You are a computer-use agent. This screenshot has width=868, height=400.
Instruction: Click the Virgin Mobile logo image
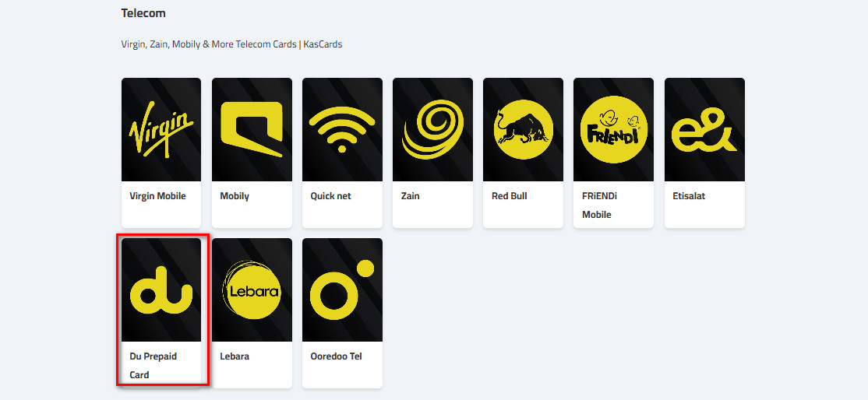pos(161,130)
